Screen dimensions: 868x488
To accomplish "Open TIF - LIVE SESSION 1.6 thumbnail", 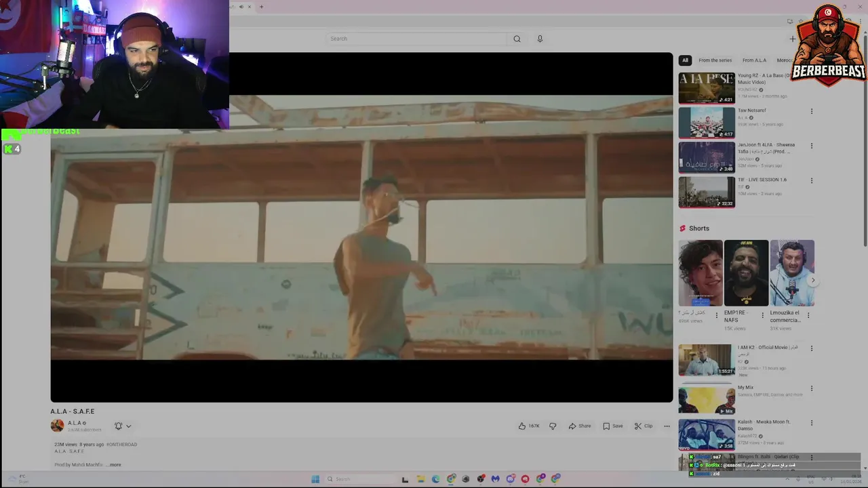I will (707, 192).
